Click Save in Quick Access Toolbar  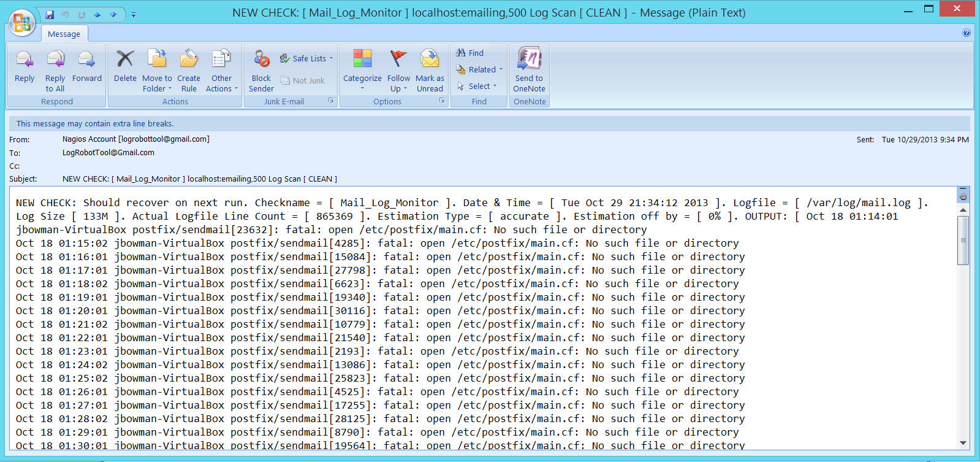point(50,15)
